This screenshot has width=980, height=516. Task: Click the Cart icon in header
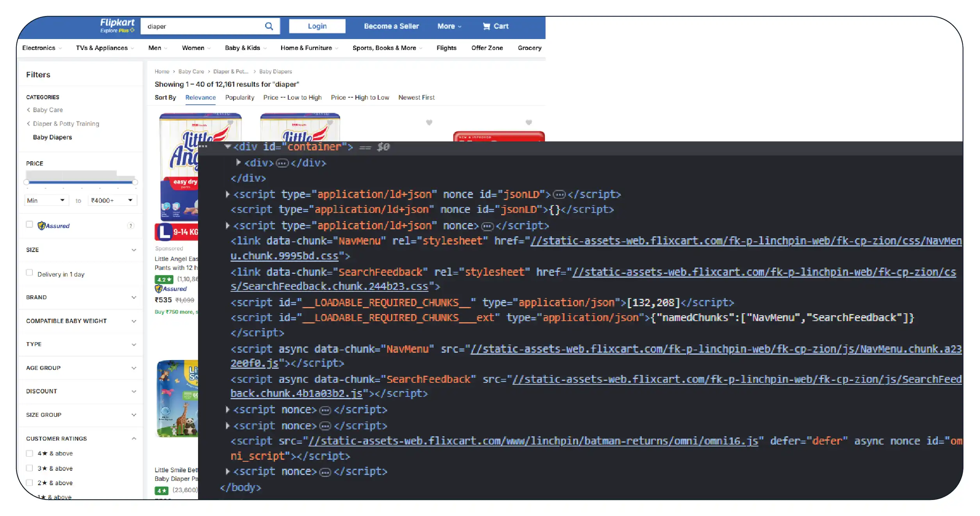tap(486, 26)
